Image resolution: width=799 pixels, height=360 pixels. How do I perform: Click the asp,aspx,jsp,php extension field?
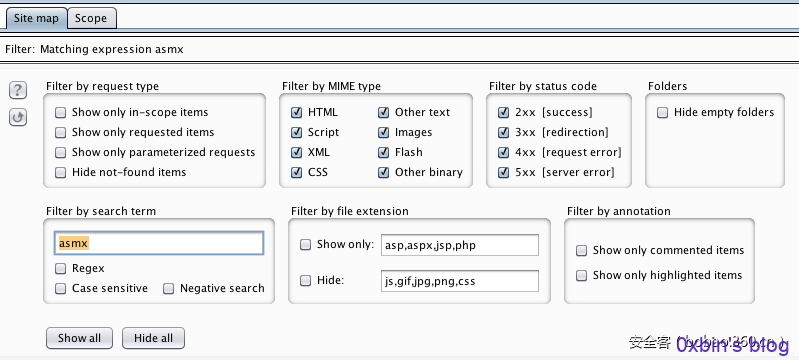460,245
